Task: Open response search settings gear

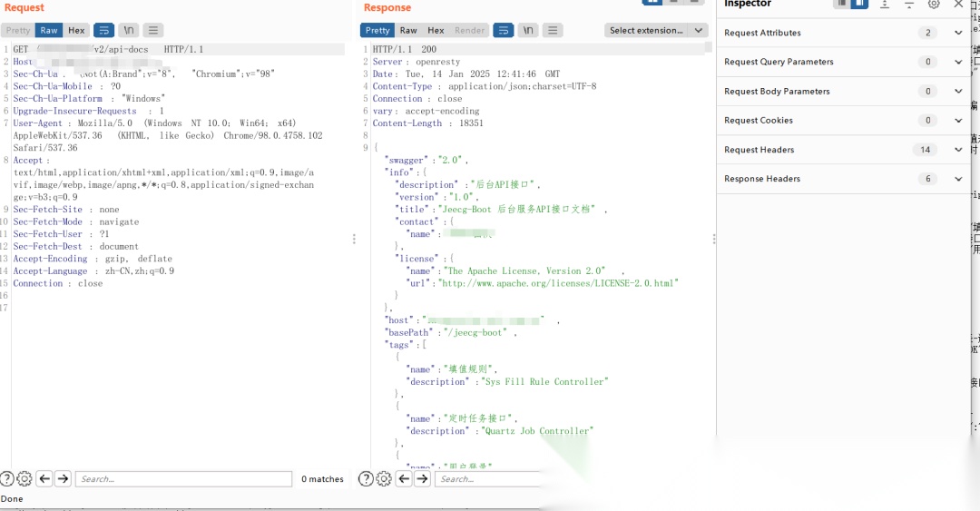Action: 384,479
